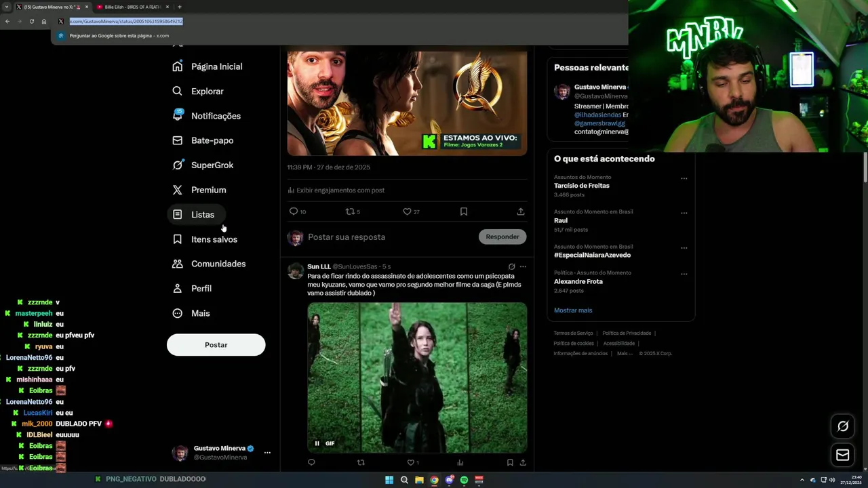Click the Responder button
Screen dimensions: 868x488
pos(502,237)
